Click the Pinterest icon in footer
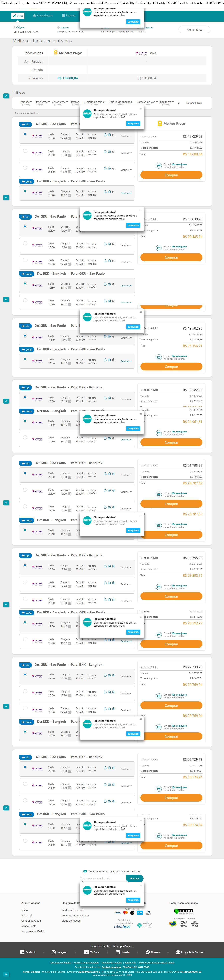The height and width of the screenshot is (980, 224). click(x=148, y=952)
